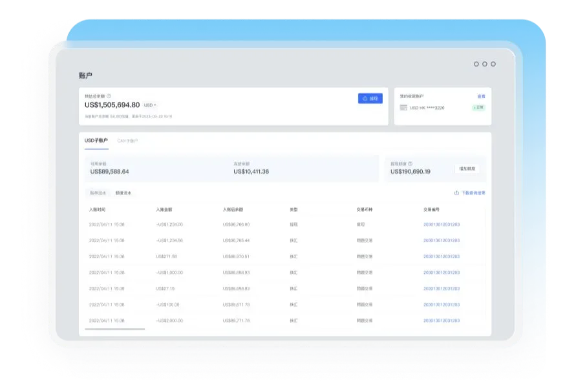Switch to the CNY子账户 tab
The image size is (565, 392).
(x=127, y=140)
